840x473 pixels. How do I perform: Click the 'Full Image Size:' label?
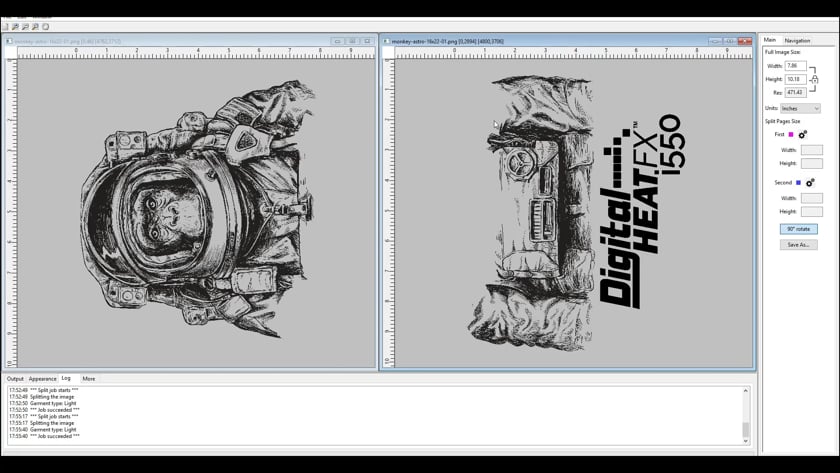click(x=782, y=52)
